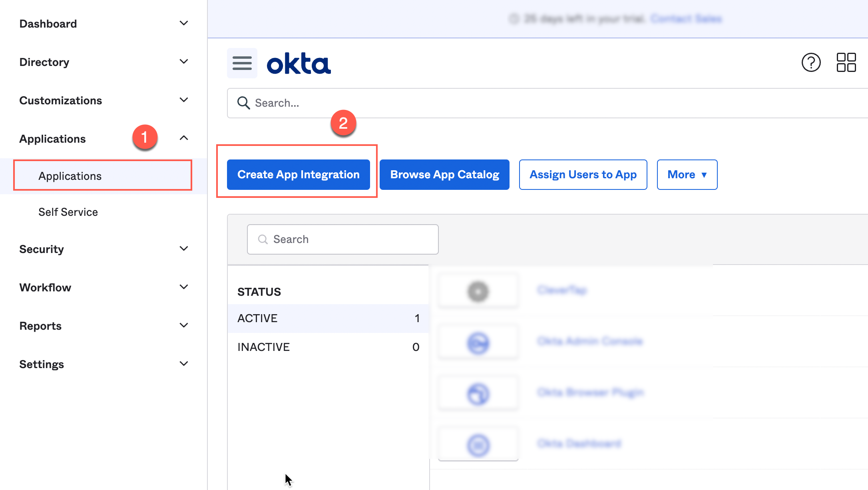This screenshot has height=490, width=868.
Task: Focus the applications list Search field
Action: pyautogui.click(x=343, y=239)
